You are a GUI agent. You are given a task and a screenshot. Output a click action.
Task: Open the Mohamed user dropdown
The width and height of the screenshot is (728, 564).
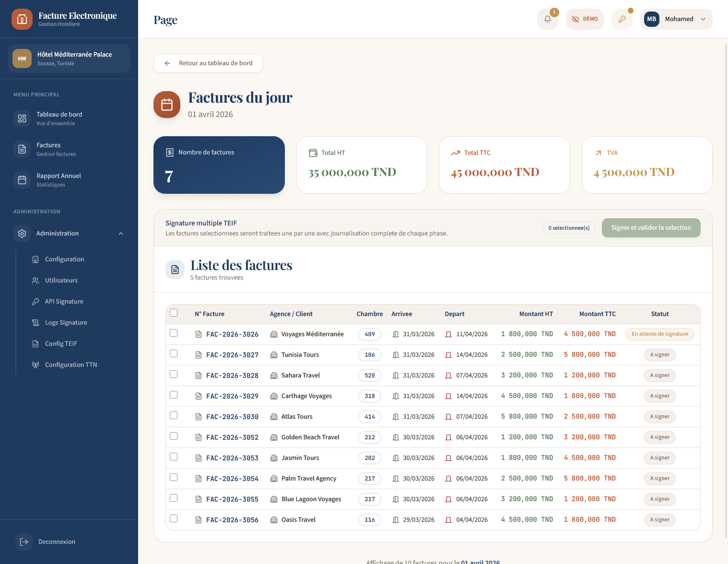(x=676, y=19)
